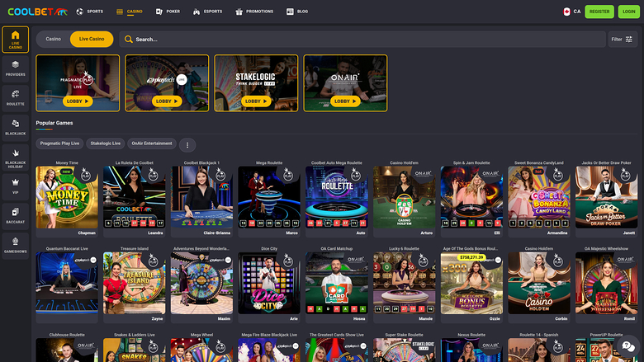
Task: Open the VIP sidebar section
Action: (x=15, y=186)
